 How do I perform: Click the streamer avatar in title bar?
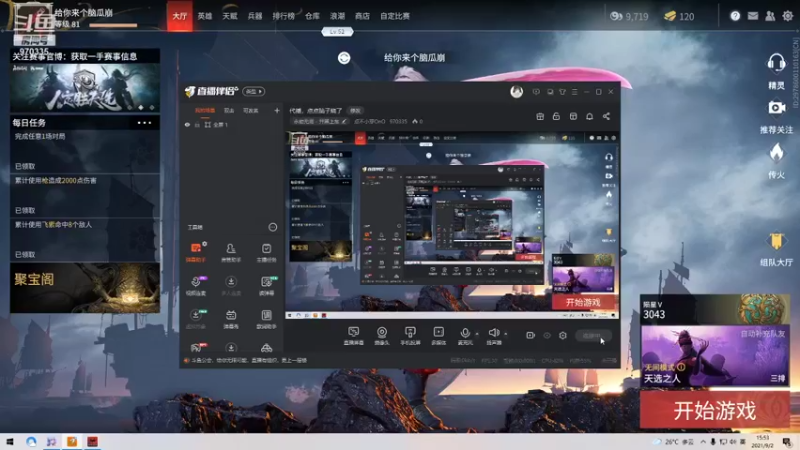click(516, 92)
